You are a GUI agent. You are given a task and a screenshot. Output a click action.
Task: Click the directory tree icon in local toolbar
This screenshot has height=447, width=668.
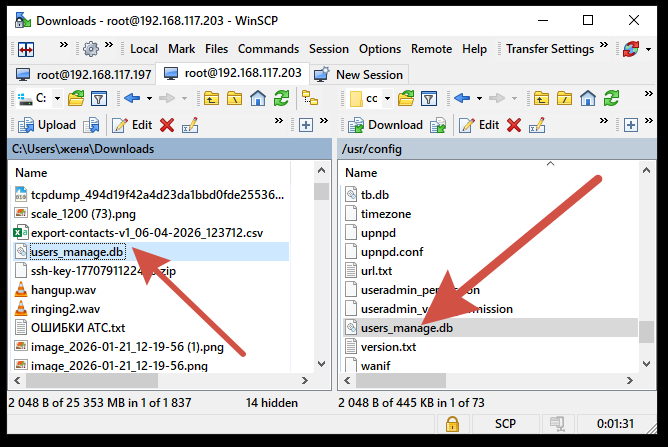(310, 98)
